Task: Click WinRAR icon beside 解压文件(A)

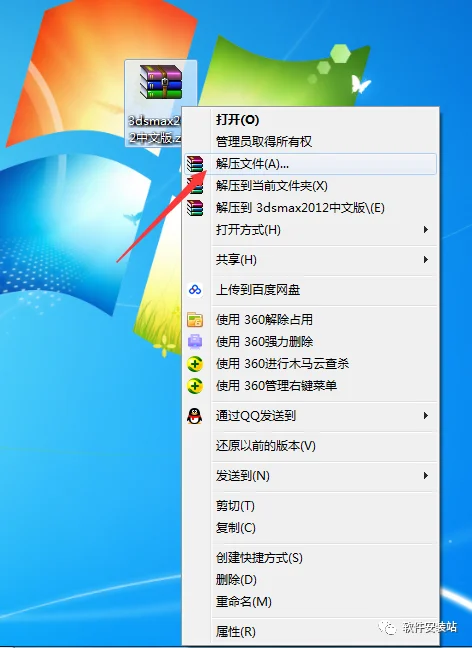Action: (195, 164)
